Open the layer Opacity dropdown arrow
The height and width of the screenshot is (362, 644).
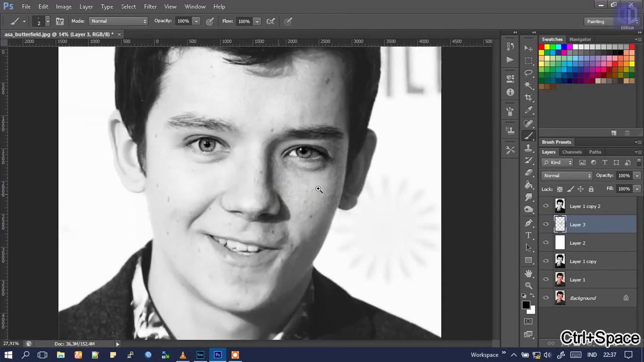tap(637, 175)
